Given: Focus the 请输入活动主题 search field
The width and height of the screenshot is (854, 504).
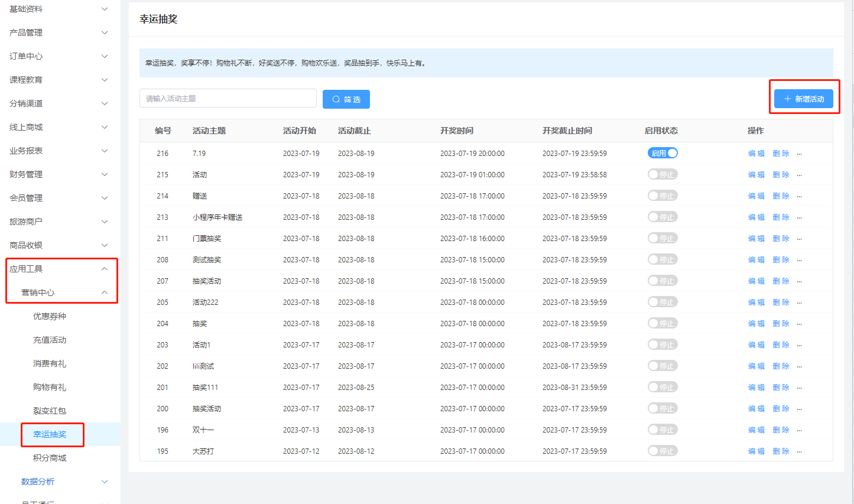Looking at the screenshot, I should click(x=228, y=98).
